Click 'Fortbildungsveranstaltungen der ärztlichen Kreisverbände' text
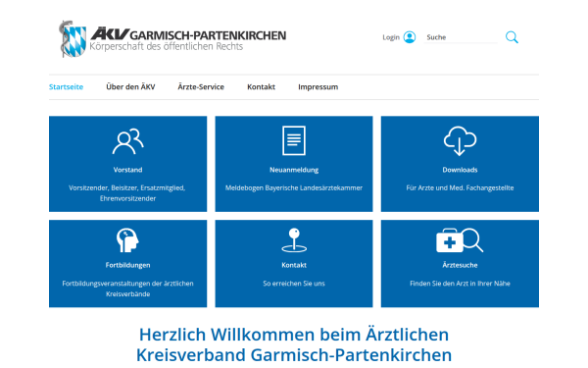The image size is (588, 368). click(x=127, y=289)
